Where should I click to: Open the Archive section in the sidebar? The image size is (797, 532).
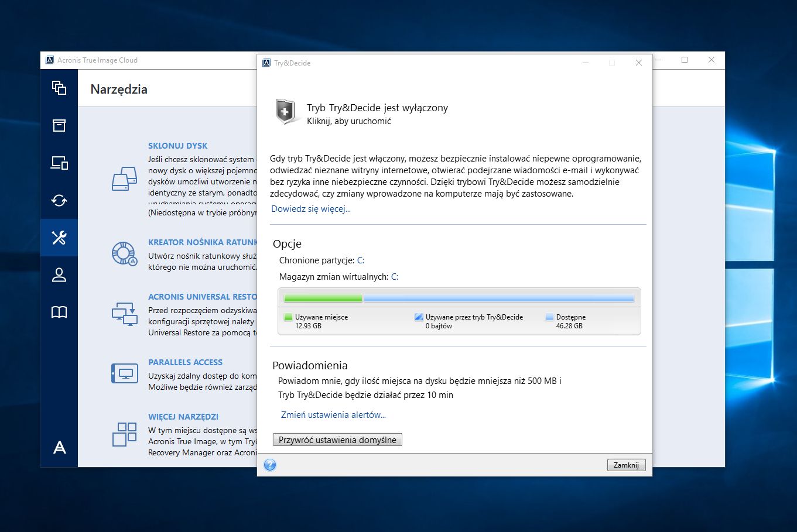59,125
